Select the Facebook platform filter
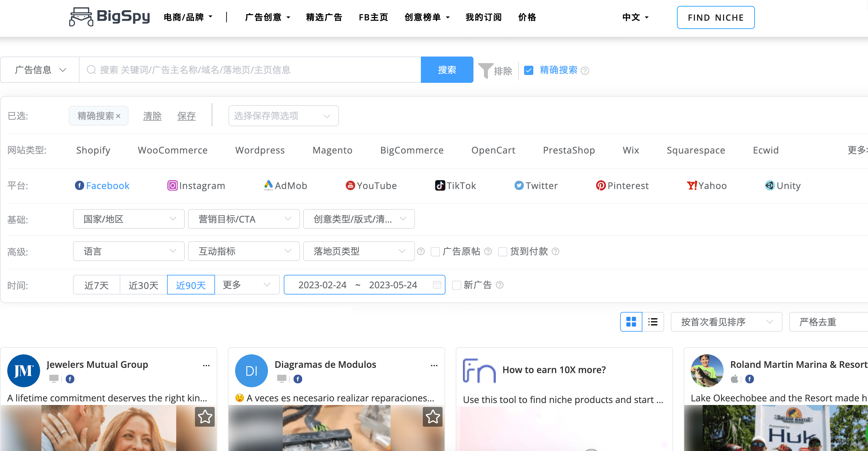Image resolution: width=868 pixels, height=451 pixels. 102,186
